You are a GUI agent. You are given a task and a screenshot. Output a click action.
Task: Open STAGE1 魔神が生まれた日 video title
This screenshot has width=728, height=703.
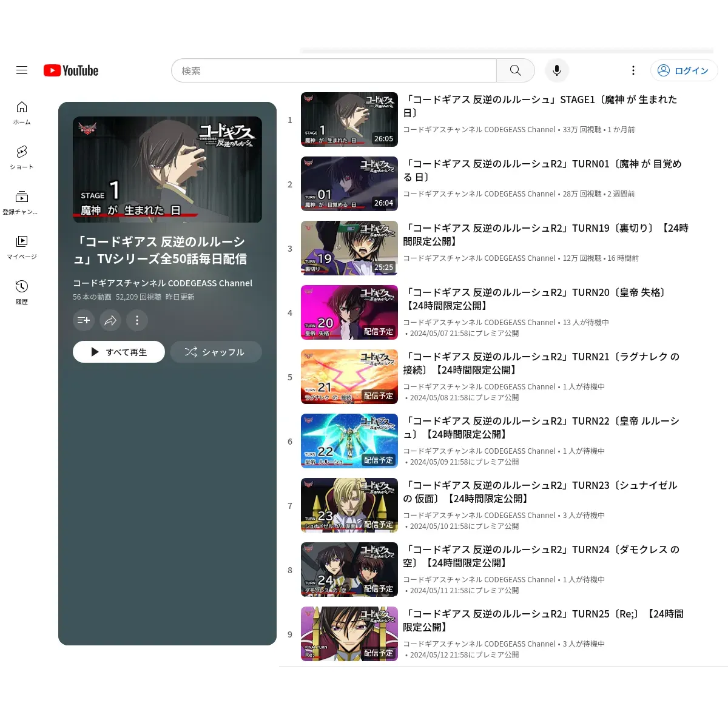tap(540, 106)
